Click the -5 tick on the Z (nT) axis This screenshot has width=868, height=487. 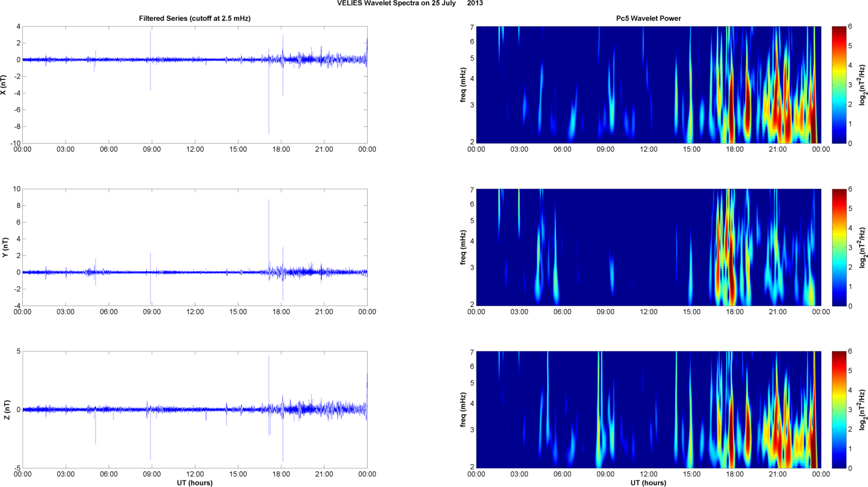point(17,468)
